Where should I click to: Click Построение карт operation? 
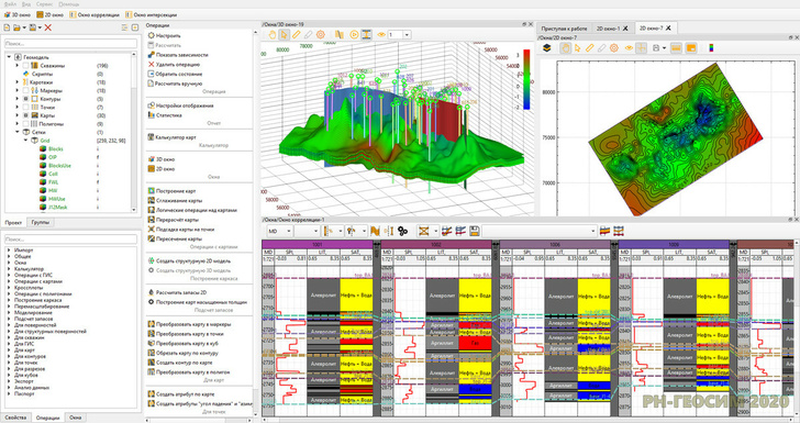point(177,190)
